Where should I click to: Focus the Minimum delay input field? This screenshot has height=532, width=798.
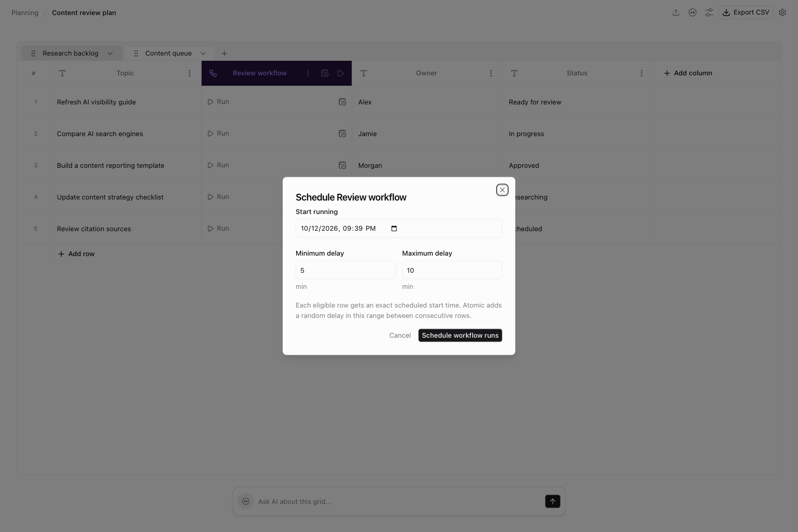[x=345, y=270]
